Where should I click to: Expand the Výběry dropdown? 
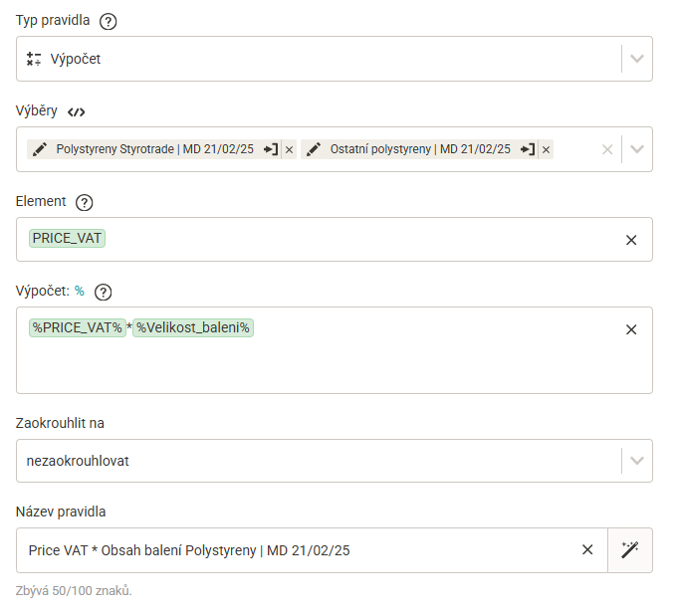click(x=637, y=149)
